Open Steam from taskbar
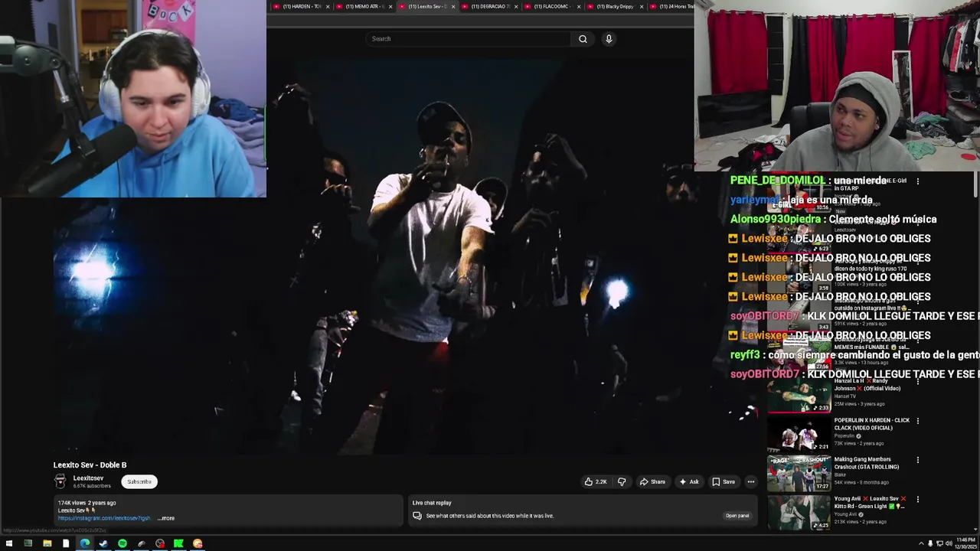980x551 pixels. click(x=103, y=543)
